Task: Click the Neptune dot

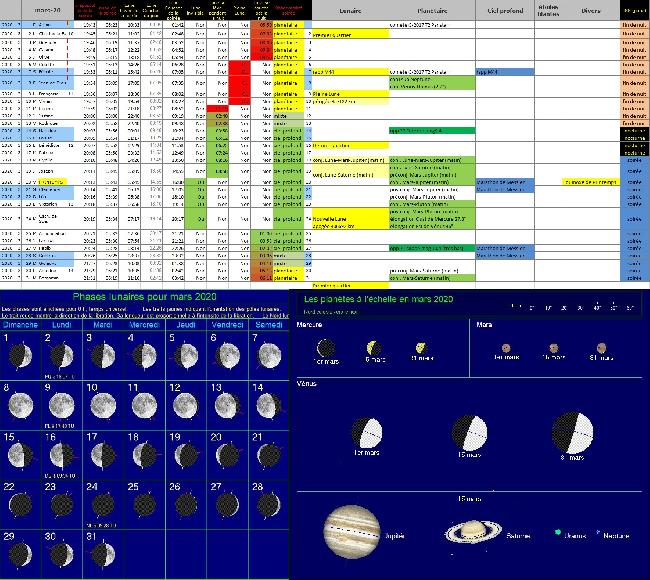Action: pyautogui.click(x=598, y=531)
